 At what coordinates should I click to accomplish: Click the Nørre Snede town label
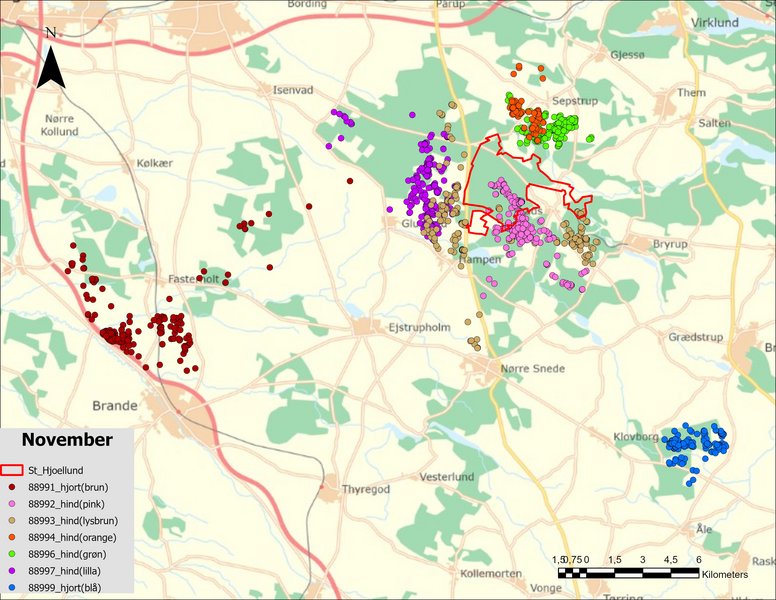pyautogui.click(x=535, y=369)
